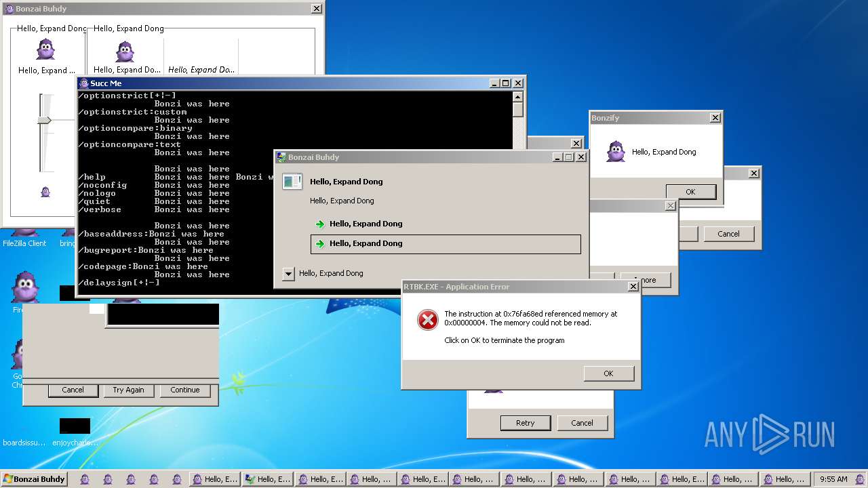Click the Succ Me console scrollbar thumb
The height and width of the screenshot is (488, 868).
pyautogui.click(x=518, y=110)
